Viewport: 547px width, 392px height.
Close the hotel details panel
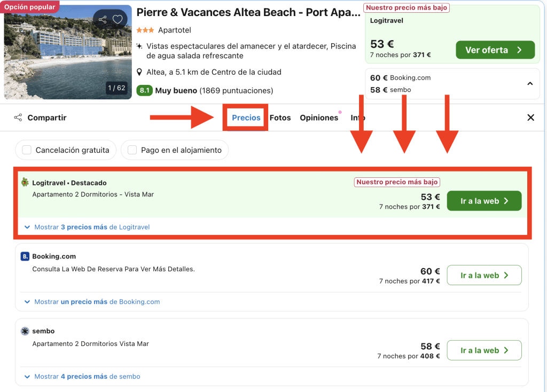click(x=530, y=117)
